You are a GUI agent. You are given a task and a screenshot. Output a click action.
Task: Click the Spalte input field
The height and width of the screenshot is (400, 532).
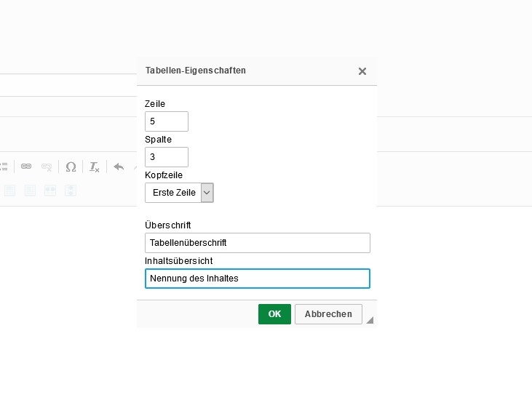click(x=167, y=157)
